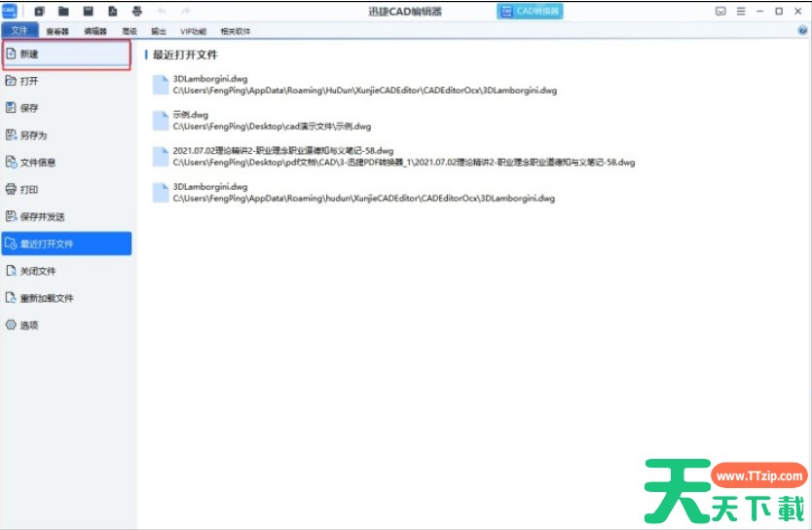Click the undo arrow in quick toolbar
This screenshot has height=530, width=812.
[x=162, y=11]
